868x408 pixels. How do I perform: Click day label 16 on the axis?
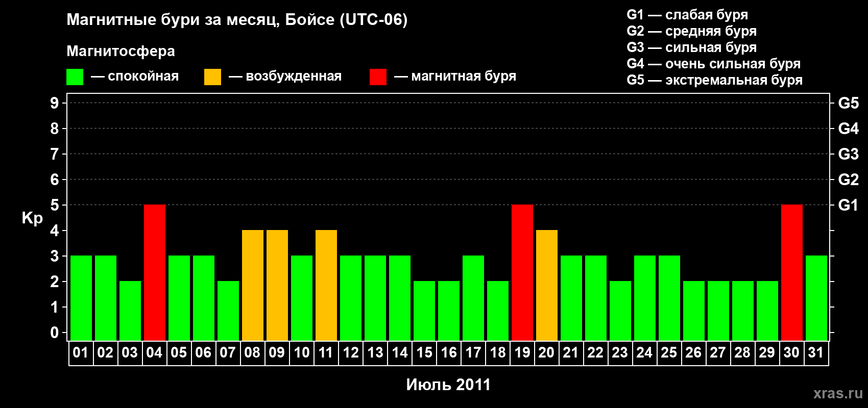click(448, 353)
